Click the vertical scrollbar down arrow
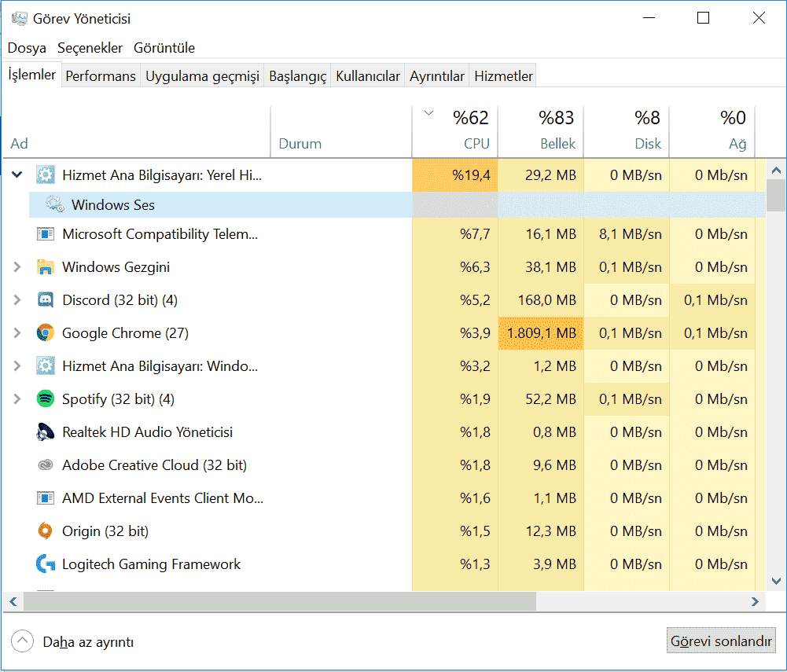The width and height of the screenshot is (787, 672). (776, 581)
